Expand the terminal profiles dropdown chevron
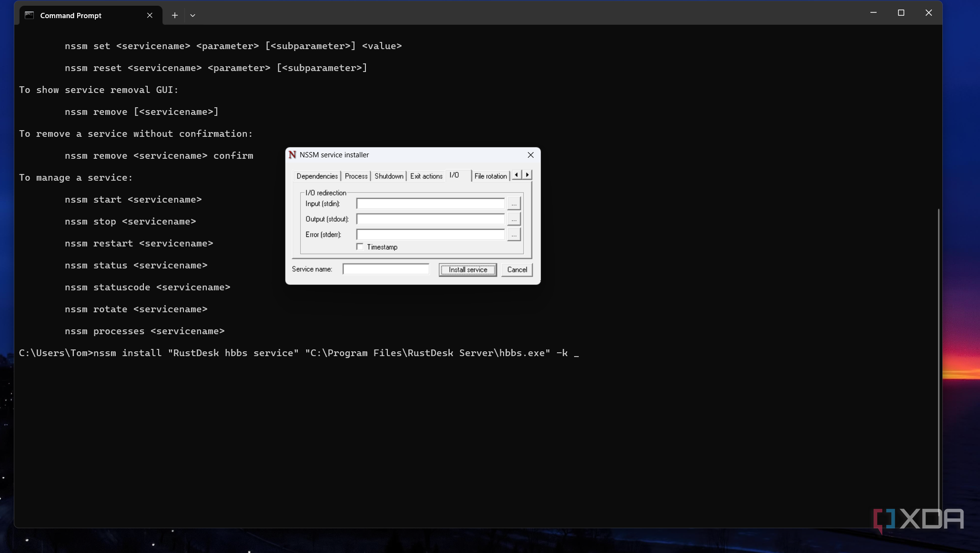Image resolution: width=980 pixels, height=553 pixels. click(192, 15)
